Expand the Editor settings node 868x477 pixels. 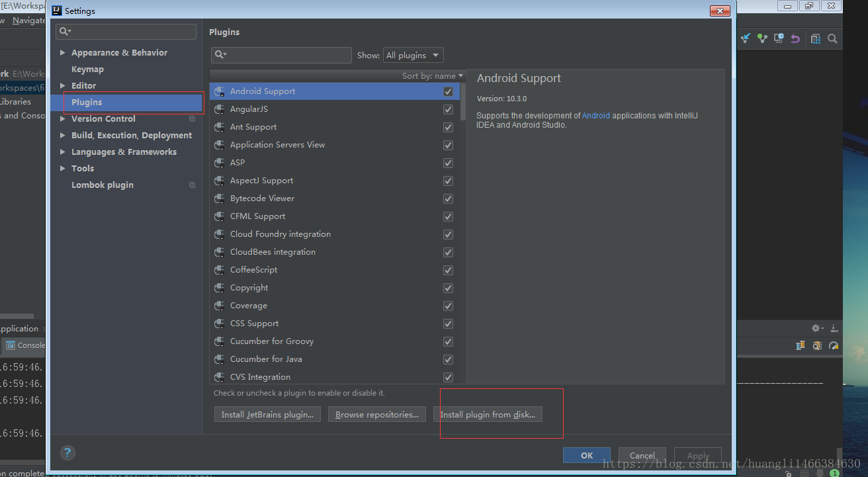[x=63, y=86]
